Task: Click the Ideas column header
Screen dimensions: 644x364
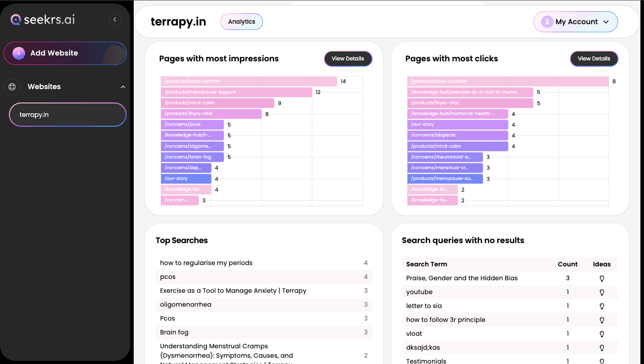Action: [602, 264]
